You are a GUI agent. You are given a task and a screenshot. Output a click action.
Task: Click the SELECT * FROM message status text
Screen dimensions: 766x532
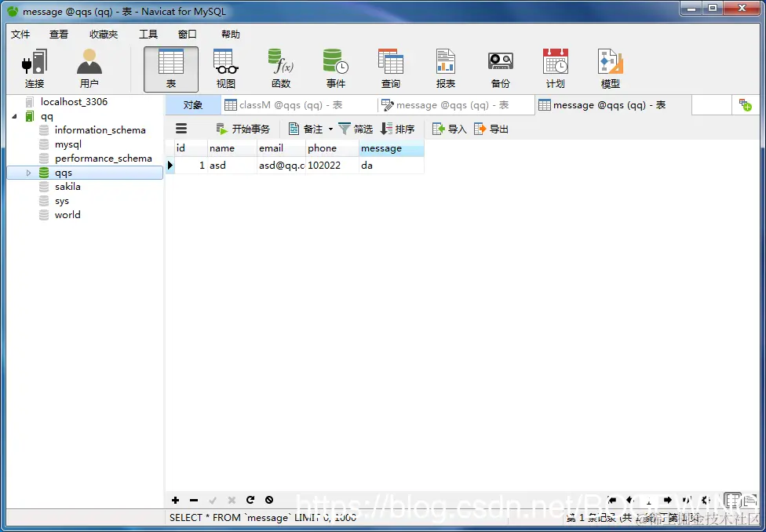click(x=263, y=517)
